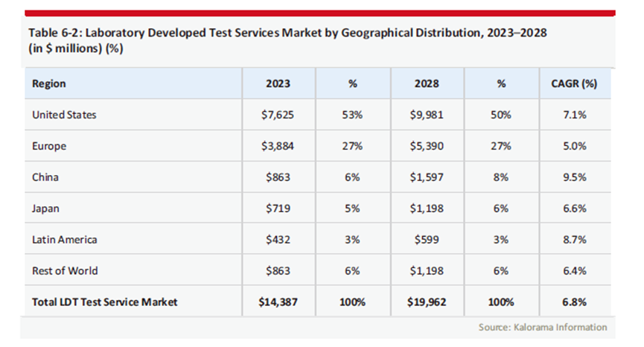Click the Total LDT Test Service Market label
Screen dimensions: 644x347
[x=104, y=302]
